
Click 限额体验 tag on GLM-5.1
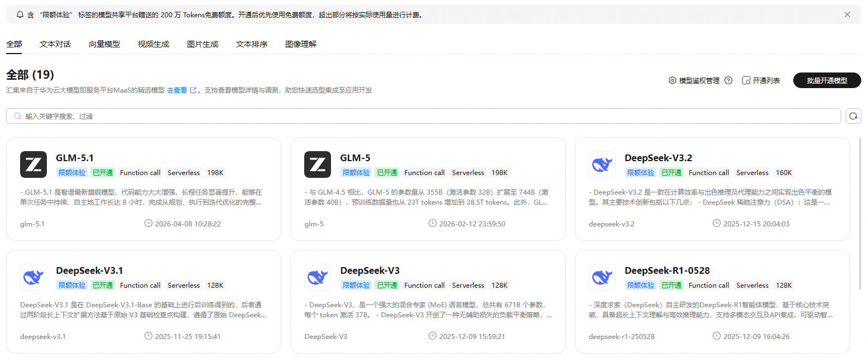72,172
